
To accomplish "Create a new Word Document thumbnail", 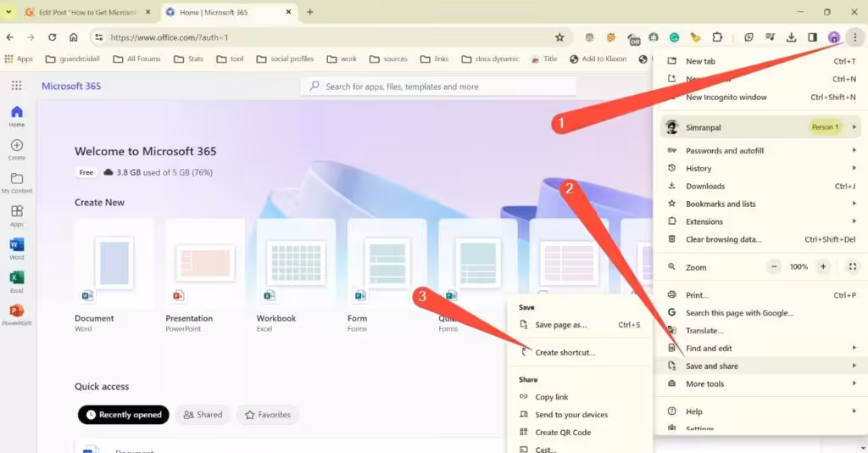I will (114, 262).
